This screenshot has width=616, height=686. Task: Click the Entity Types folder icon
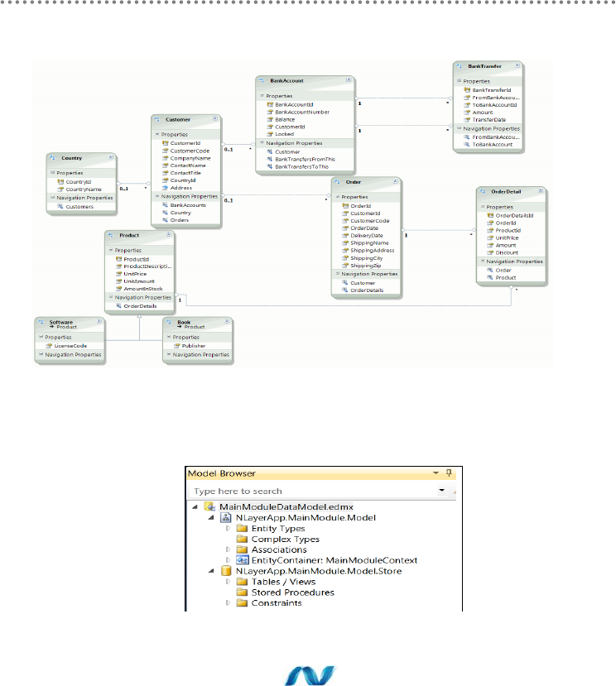pyautogui.click(x=242, y=529)
